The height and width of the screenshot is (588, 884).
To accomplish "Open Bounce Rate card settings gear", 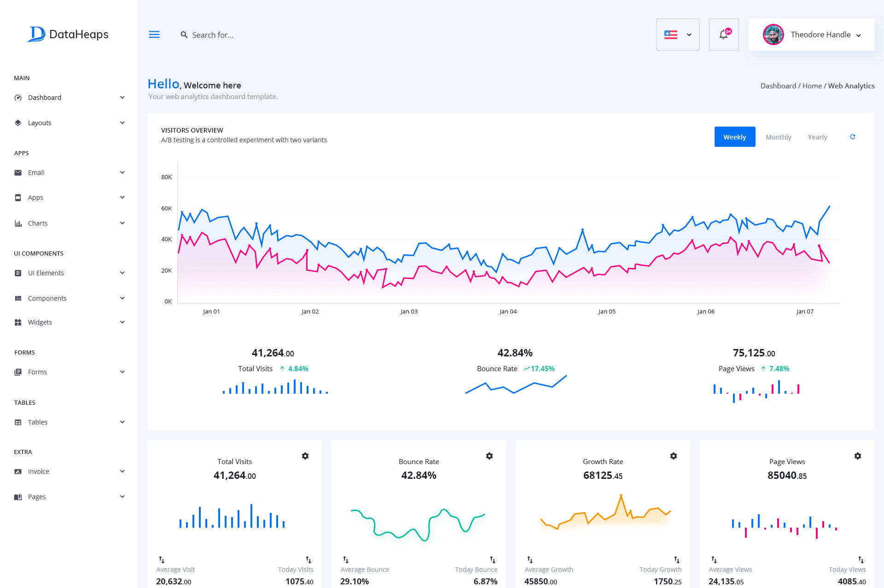I will tap(489, 456).
